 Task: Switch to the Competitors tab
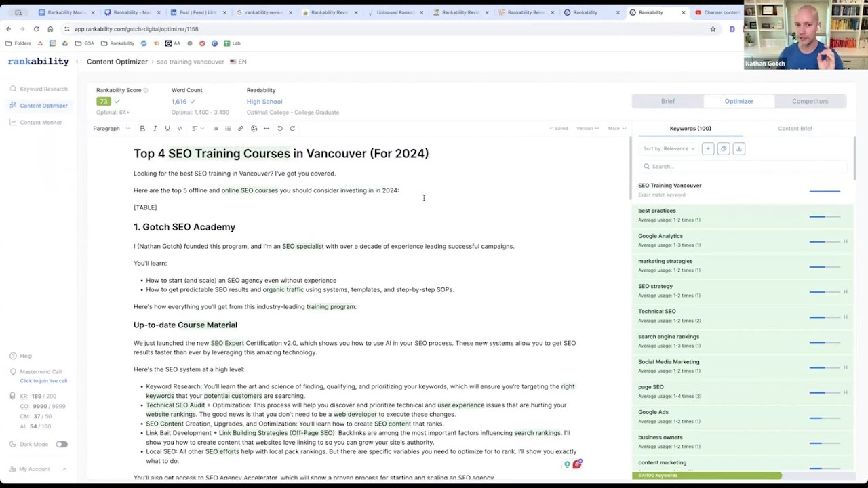[810, 101]
